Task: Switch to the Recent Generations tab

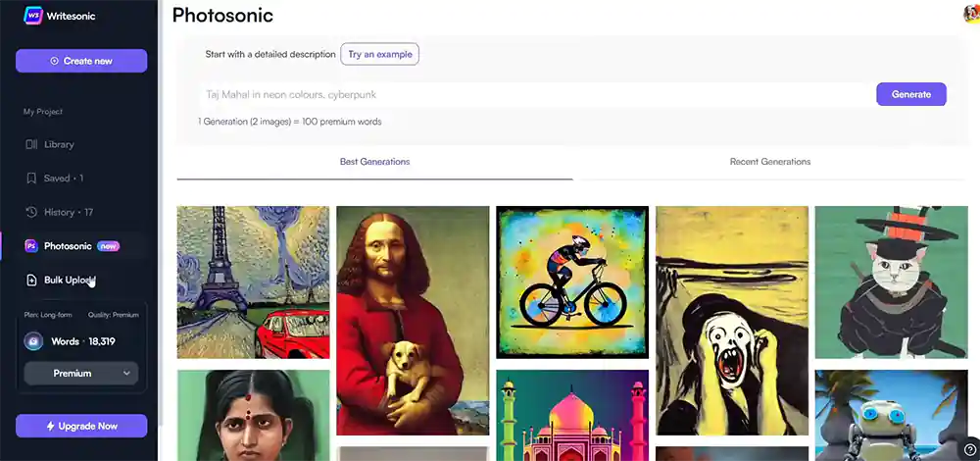Action: (770, 162)
